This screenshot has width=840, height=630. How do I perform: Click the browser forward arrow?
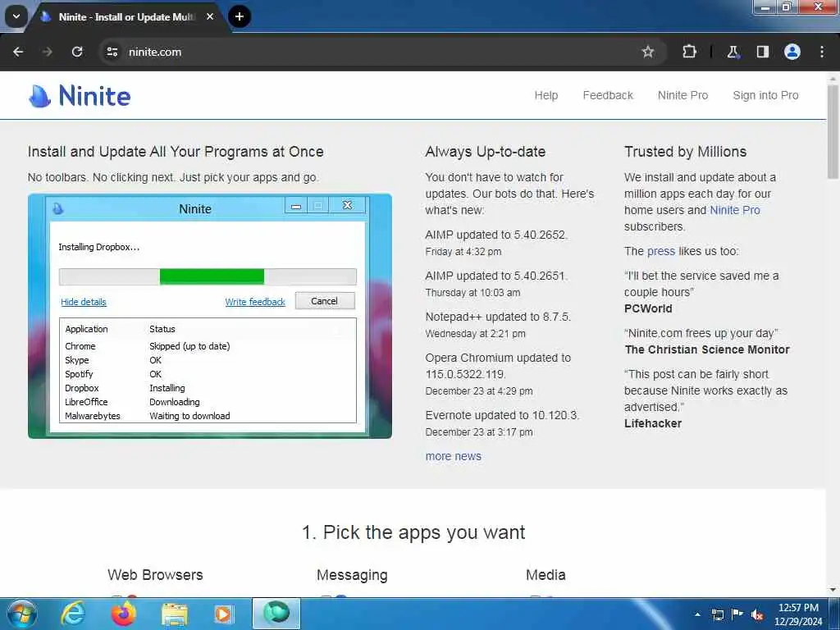coord(48,52)
